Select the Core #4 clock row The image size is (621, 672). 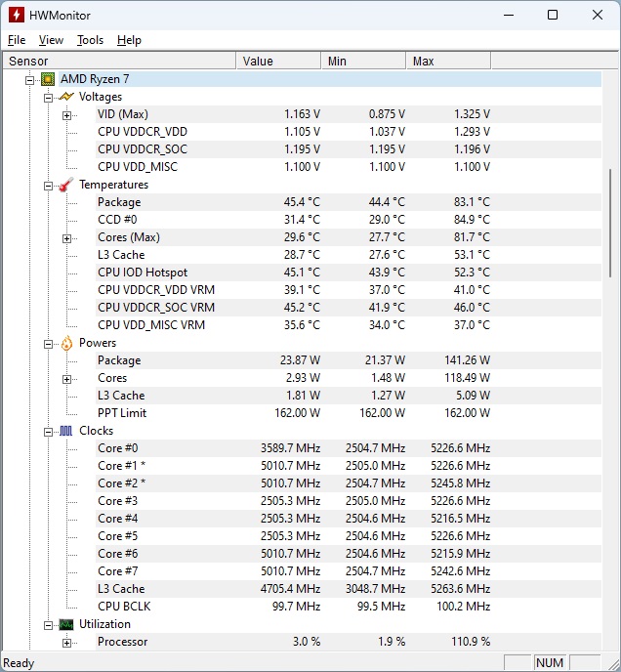point(349,519)
